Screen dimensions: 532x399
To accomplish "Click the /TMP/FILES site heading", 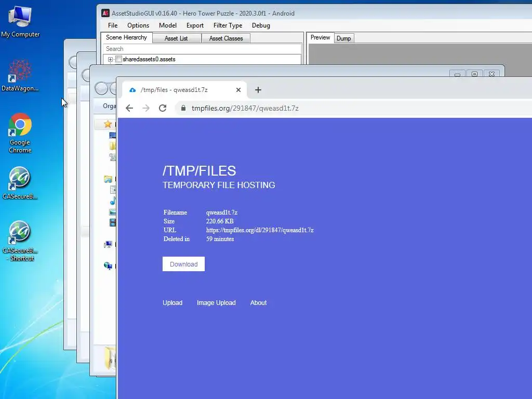I will pyautogui.click(x=199, y=170).
